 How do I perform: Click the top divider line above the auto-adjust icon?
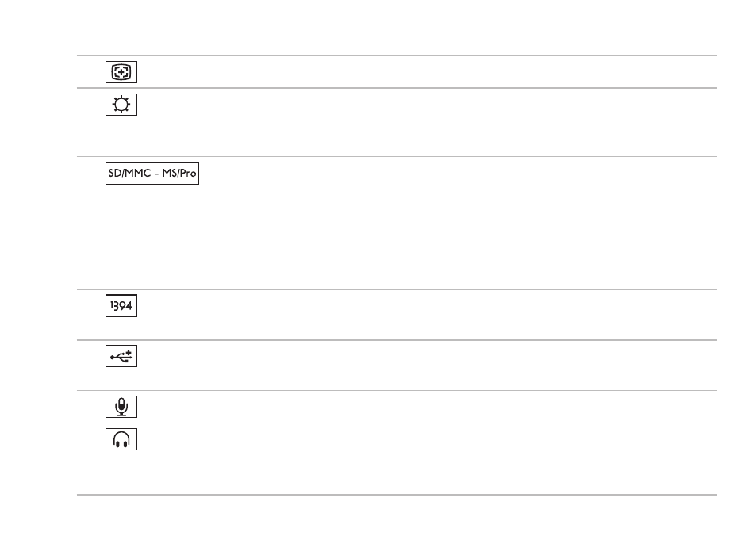click(x=397, y=56)
